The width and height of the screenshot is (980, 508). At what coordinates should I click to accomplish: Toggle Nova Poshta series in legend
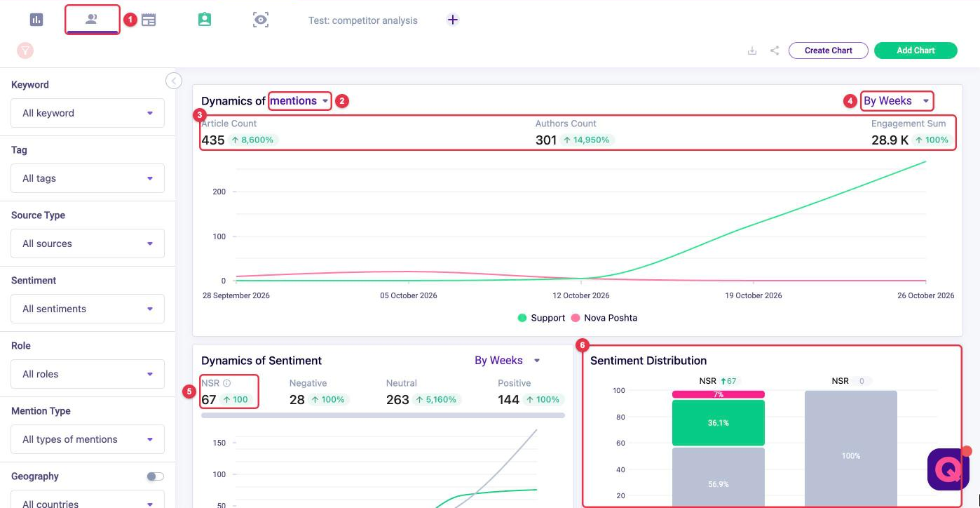click(x=604, y=318)
